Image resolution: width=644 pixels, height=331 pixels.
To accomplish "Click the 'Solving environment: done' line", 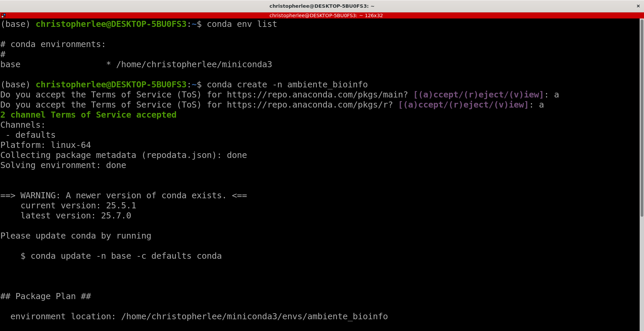I will (63, 165).
